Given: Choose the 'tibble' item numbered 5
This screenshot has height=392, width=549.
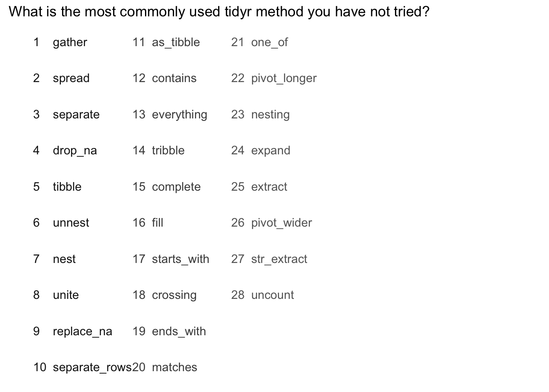Looking at the screenshot, I should (x=67, y=187).
